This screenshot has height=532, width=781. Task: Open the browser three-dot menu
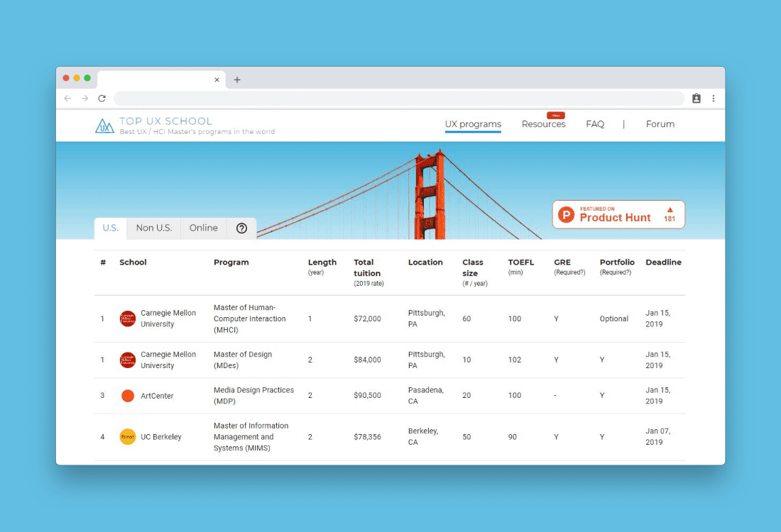tap(714, 99)
